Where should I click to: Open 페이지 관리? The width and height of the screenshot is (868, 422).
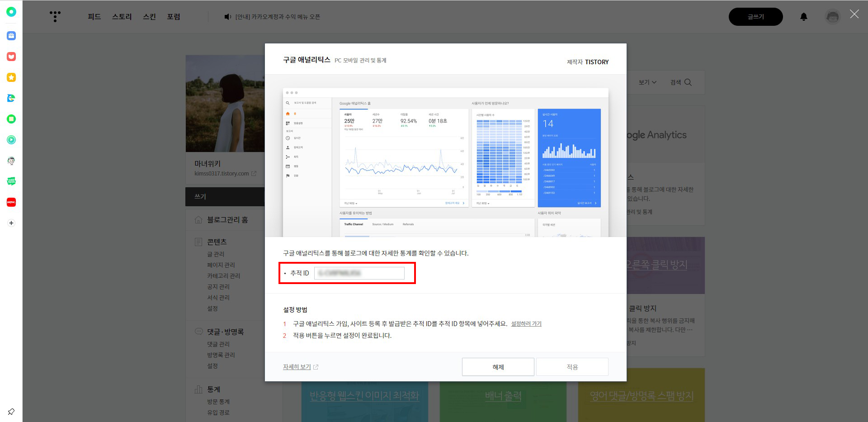click(x=221, y=265)
